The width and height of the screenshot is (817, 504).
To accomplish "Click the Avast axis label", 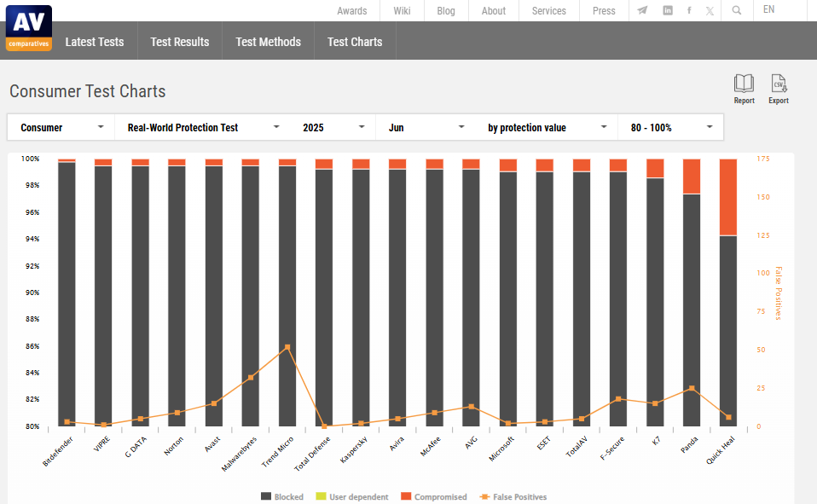I will point(212,444).
